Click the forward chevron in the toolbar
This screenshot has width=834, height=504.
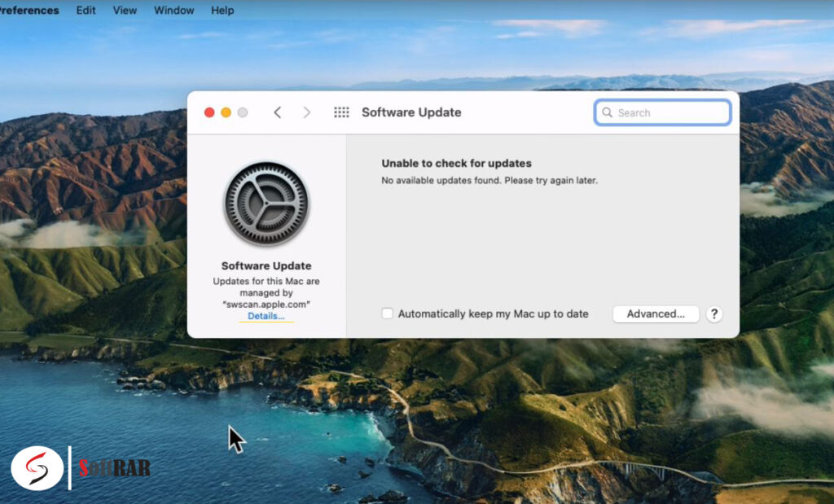307,112
